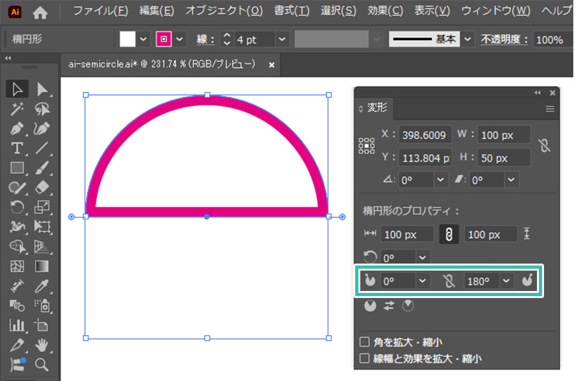Select the Type tool
The width and height of the screenshot is (588, 381).
click(x=17, y=148)
